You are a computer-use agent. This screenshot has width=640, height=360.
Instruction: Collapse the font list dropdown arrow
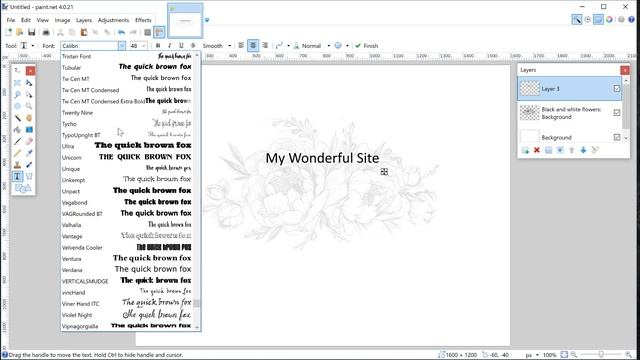[122, 46]
